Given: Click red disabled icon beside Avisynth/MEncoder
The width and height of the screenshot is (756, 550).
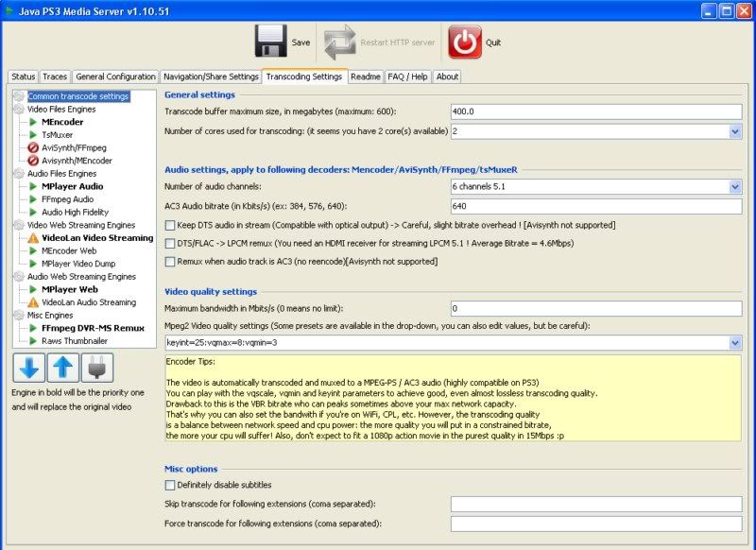Looking at the screenshot, I should click(x=33, y=161).
